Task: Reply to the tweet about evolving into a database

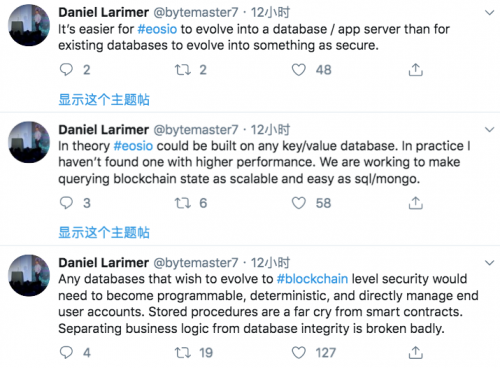Action: (x=66, y=70)
